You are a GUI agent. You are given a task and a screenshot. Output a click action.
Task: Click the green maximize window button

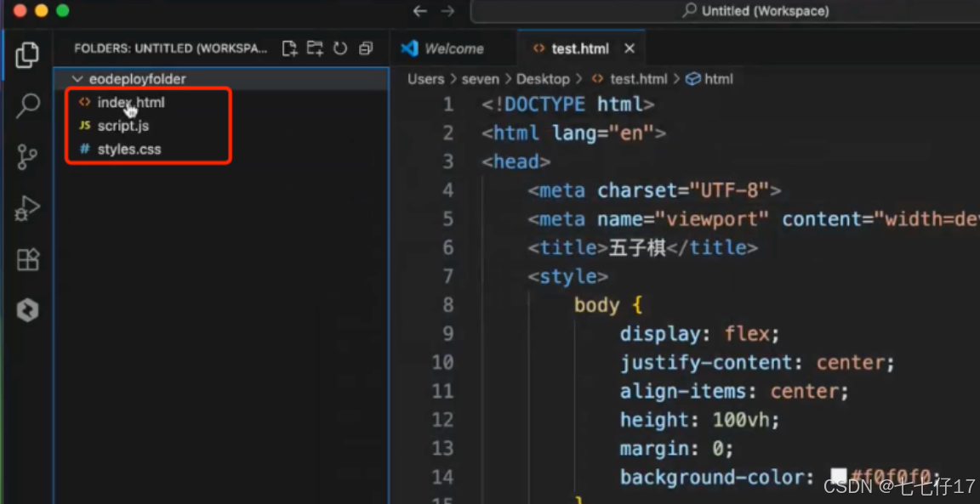click(x=62, y=10)
